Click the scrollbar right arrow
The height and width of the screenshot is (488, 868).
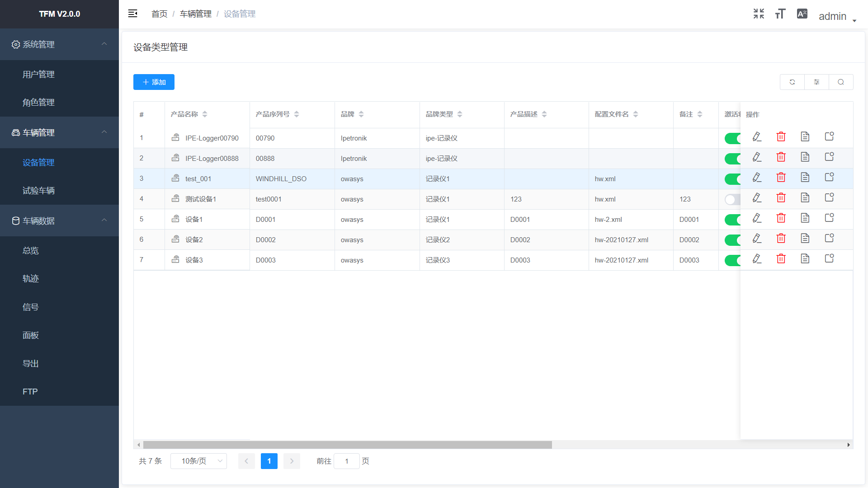tap(849, 445)
